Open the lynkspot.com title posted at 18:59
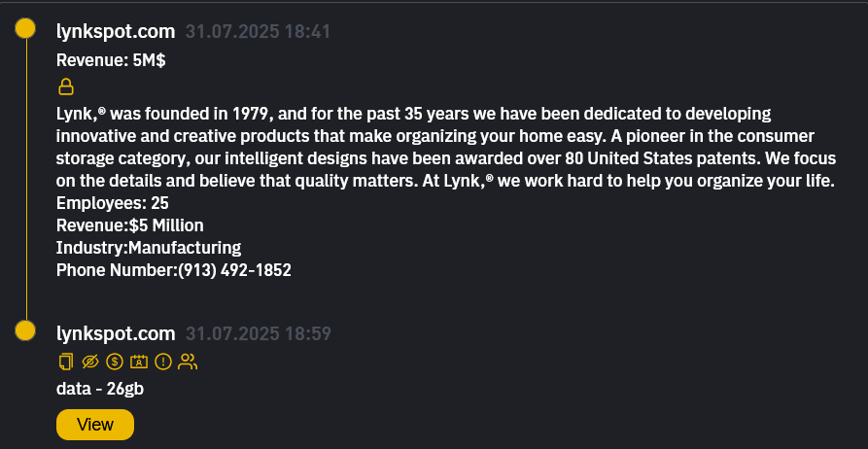Image resolution: width=868 pixels, height=449 pixels. [x=116, y=333]
